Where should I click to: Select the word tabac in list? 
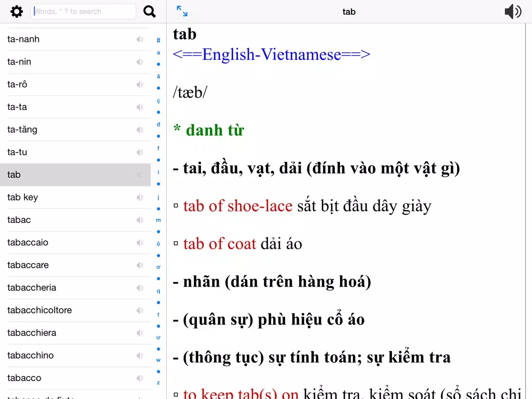point(75,220)
